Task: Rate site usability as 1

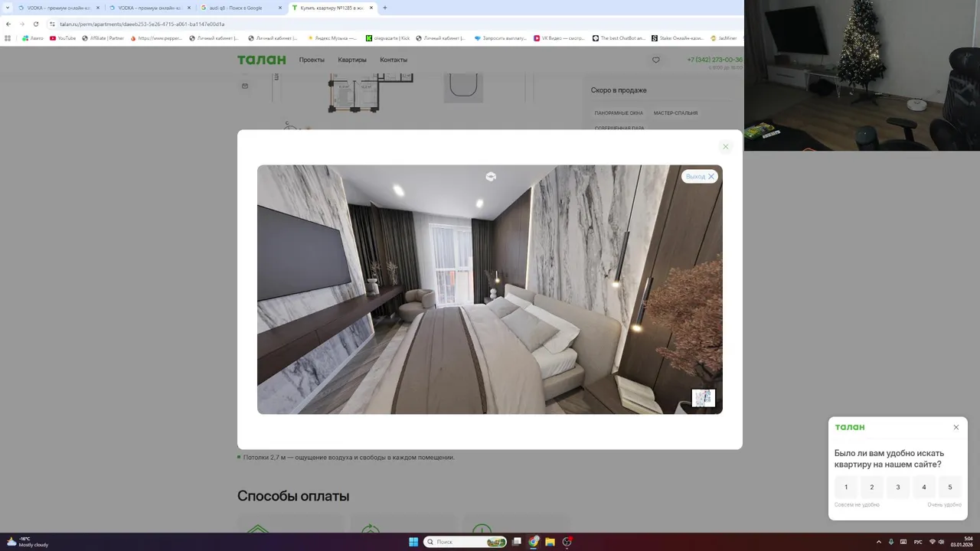Action: click(x=846, y=487)
